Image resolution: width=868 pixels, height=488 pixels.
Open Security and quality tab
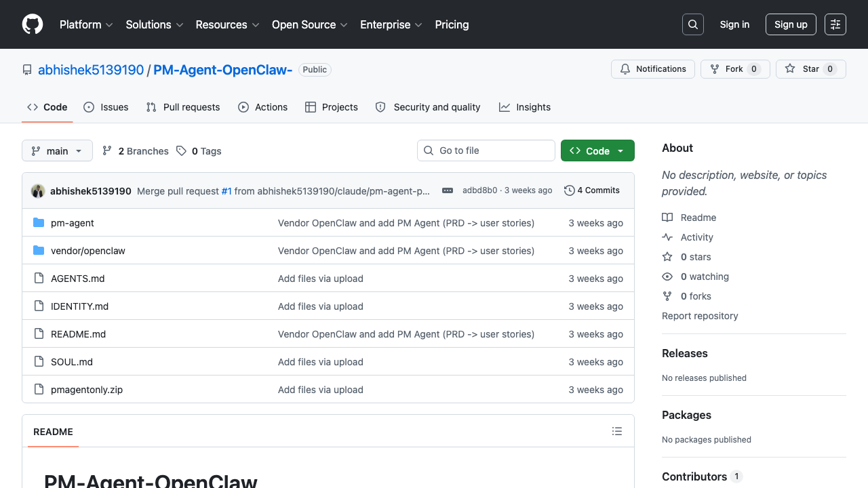[x=428, y=107]
